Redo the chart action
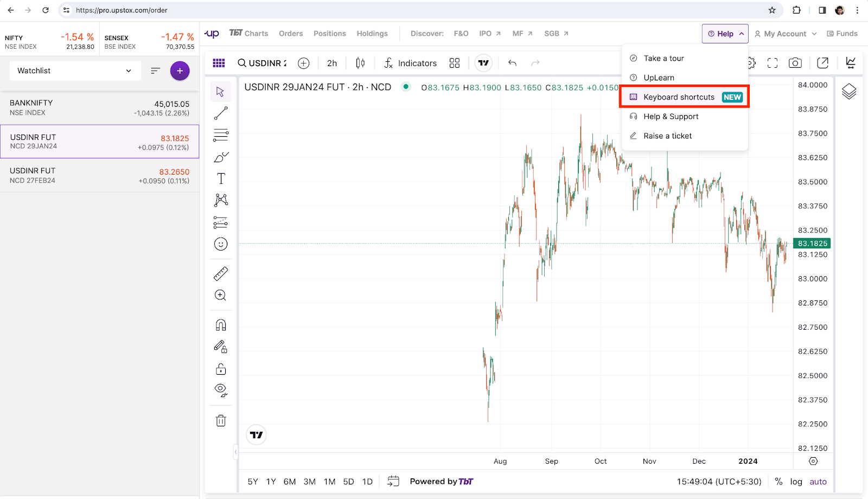Image resolution: width=868 pixels, height=499 pixels. 535,63
